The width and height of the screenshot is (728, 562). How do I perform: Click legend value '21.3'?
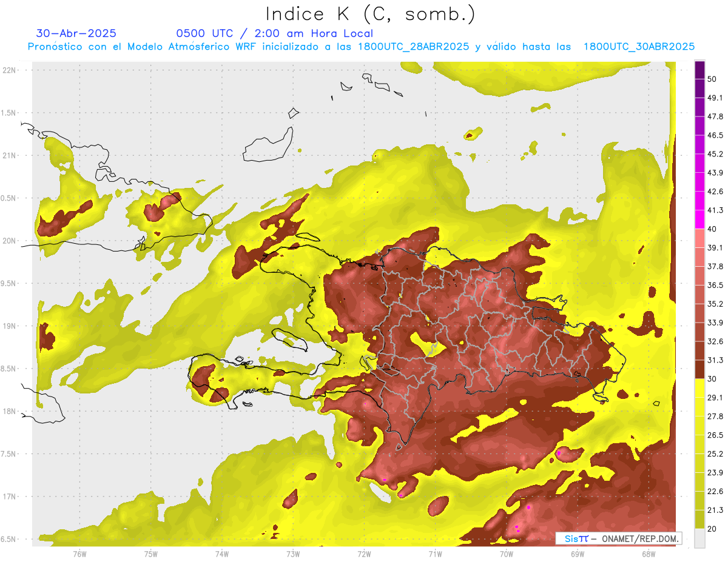pos(715,510)
